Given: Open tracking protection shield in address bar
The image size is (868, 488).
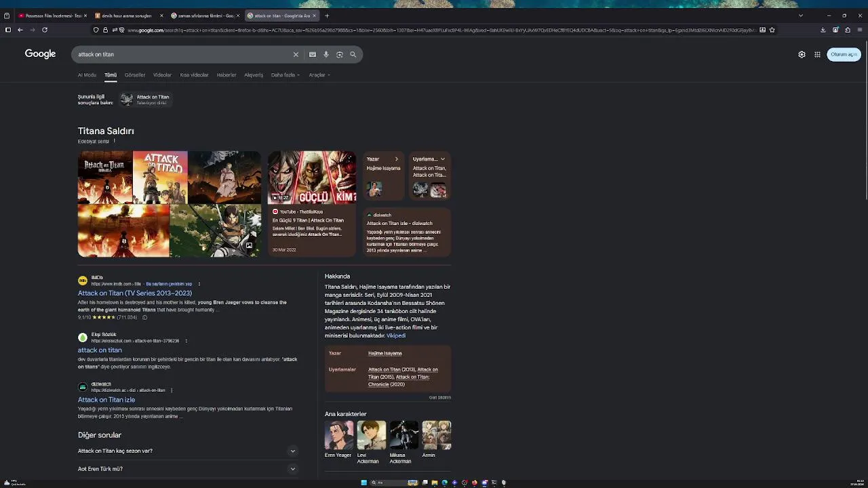Looking at the screenshot, I should click(x=96, y=30).
